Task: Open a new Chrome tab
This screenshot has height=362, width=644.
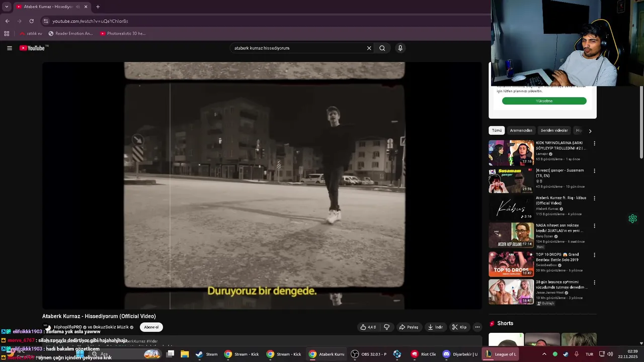Action: tap(98, 7)
